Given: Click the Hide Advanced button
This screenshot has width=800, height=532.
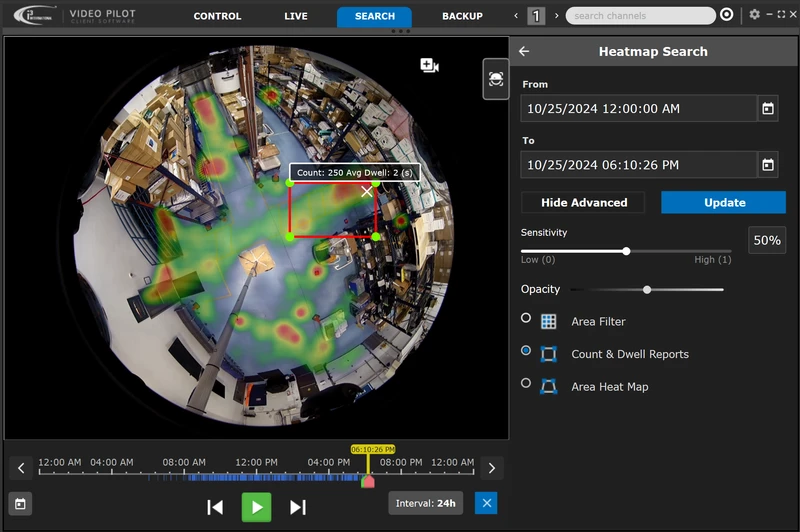Looking at the screenshot, I should (x=584, y=202).
